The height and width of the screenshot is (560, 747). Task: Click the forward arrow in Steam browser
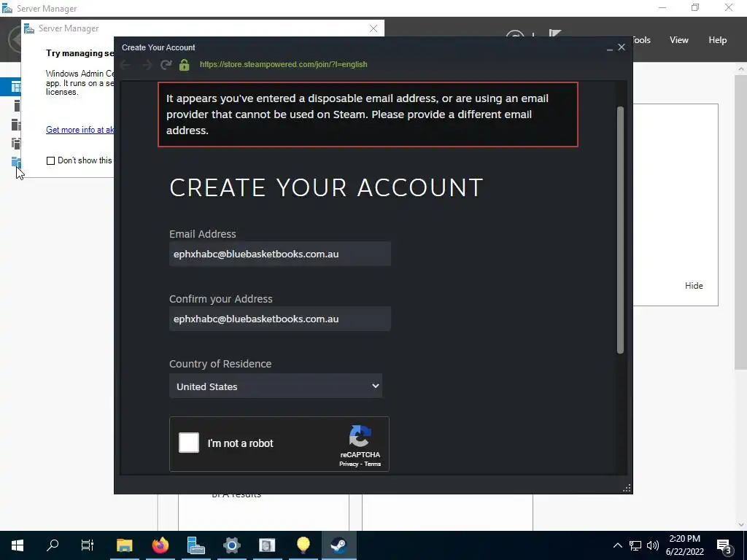147,65
